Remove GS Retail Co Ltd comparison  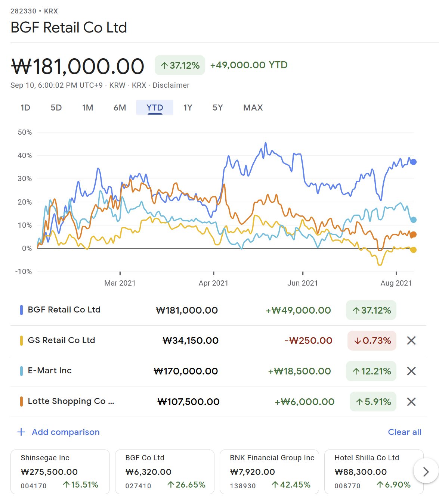click(x=411, y=340)
